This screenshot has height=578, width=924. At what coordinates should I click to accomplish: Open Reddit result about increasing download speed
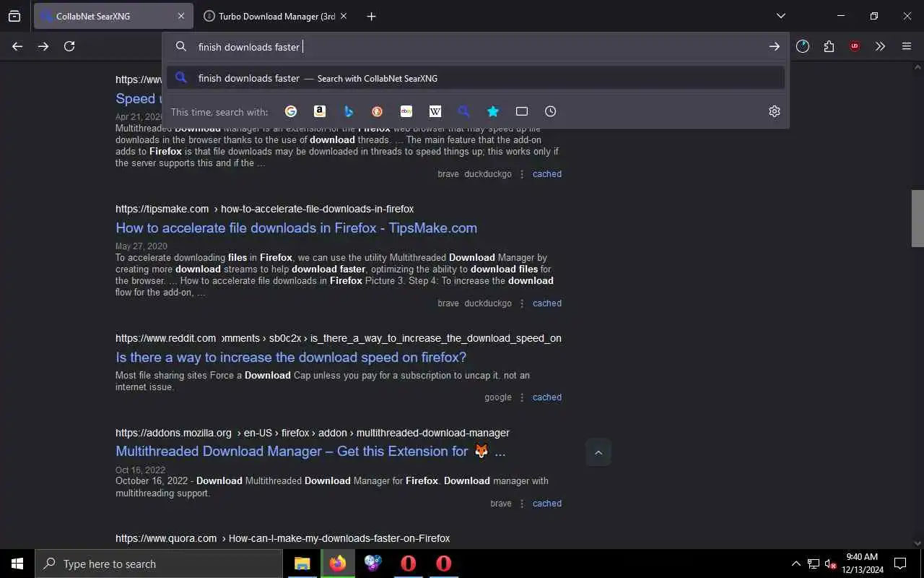(291, 357)
